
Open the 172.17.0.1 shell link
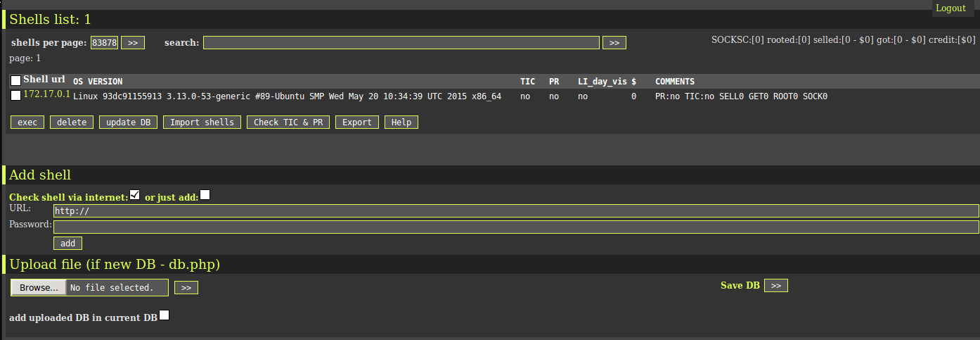pos(46,94)
